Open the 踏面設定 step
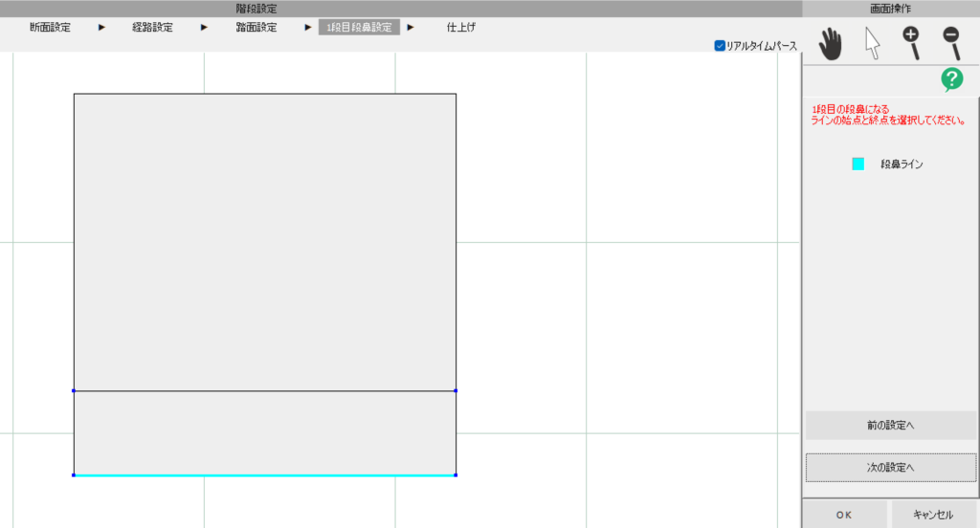 pos(256,28)
